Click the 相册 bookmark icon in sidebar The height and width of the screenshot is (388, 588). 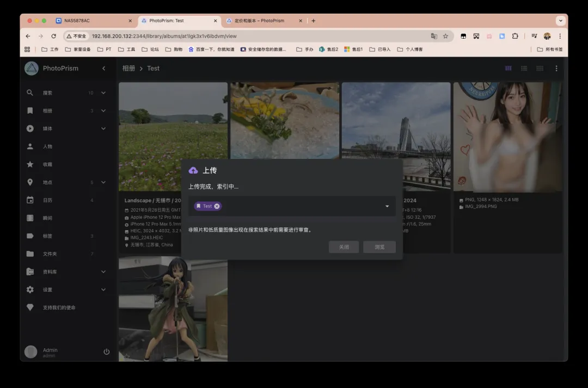click(x=30, y=110)
